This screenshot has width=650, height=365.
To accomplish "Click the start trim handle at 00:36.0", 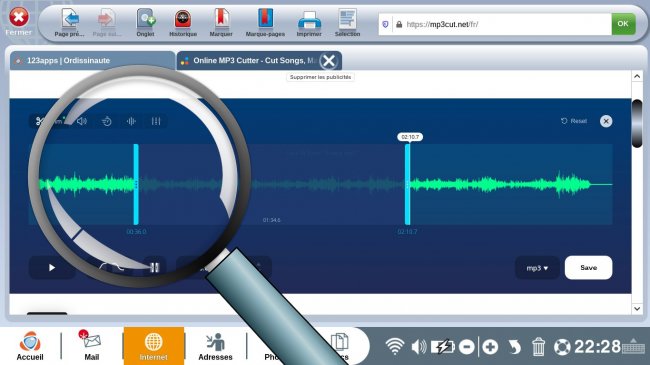I will tap(136, 184).
